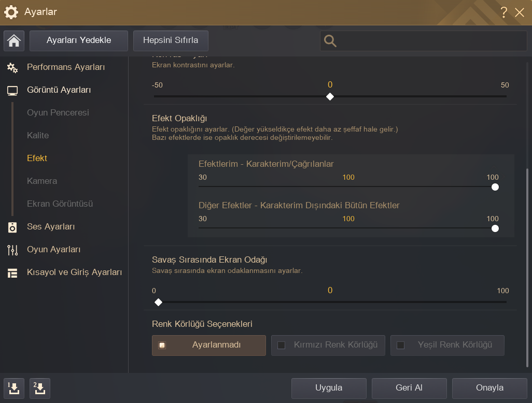
Task: Click the help question mark icon
Action: [x=503, y=12]
